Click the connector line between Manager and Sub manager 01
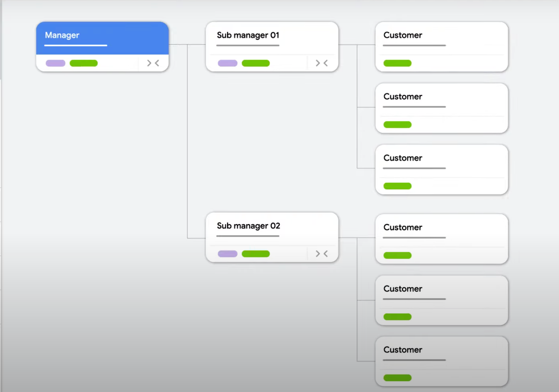The image size is (559, 392). 188,45
